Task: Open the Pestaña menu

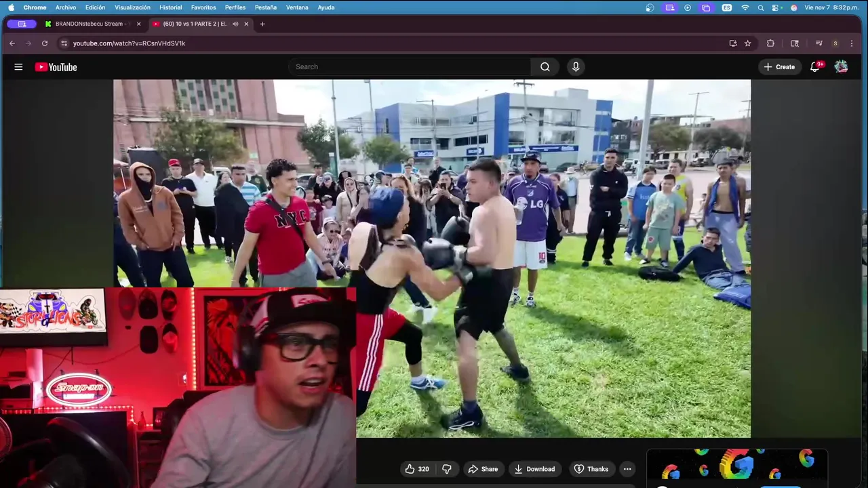Action: click(x=266, y=7)
